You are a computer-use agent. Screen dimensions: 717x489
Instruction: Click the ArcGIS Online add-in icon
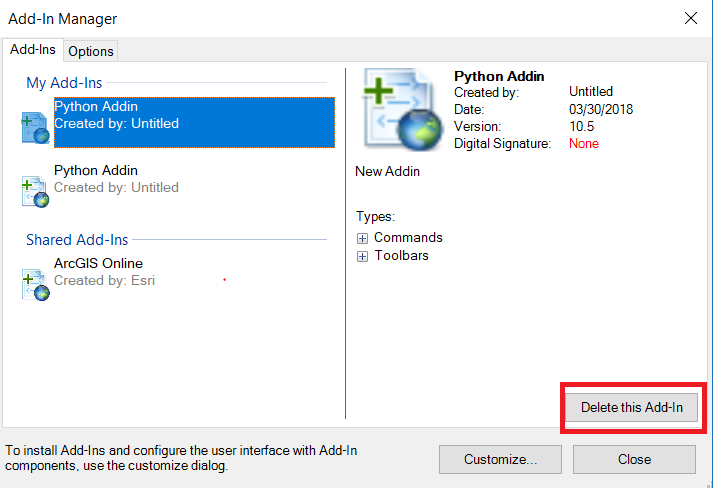[35, 284]
